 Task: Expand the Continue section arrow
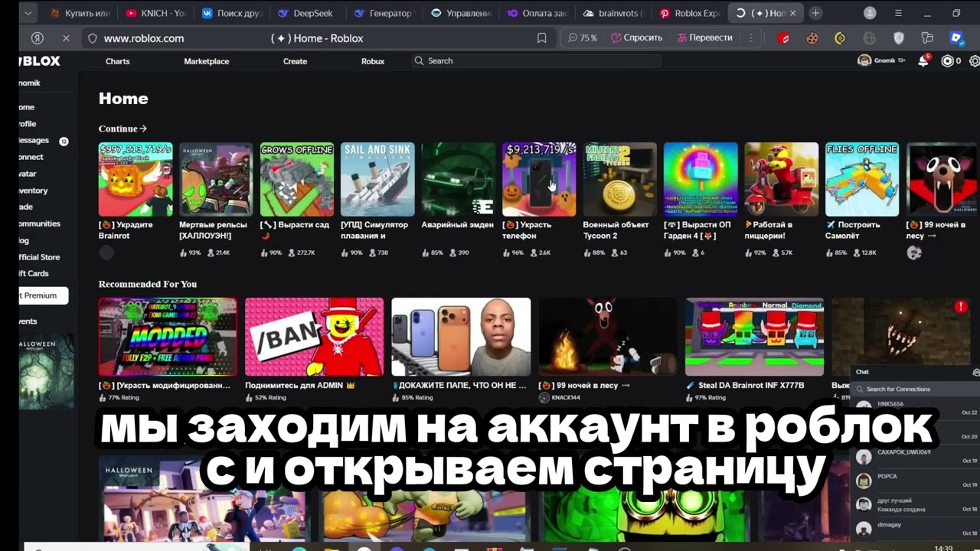(x=143, y=129)
